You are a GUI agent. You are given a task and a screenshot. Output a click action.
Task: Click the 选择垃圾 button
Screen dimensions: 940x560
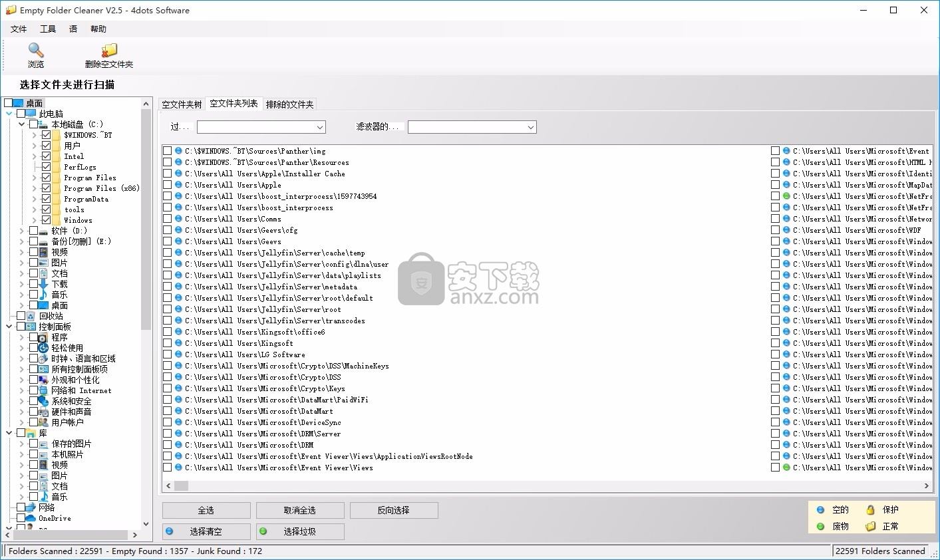[300, 531]
